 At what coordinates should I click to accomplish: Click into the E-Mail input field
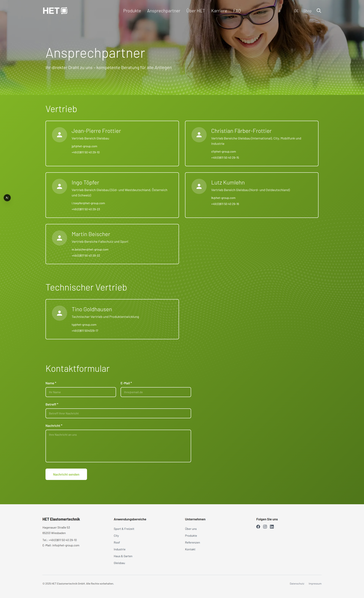pos(155,392)
